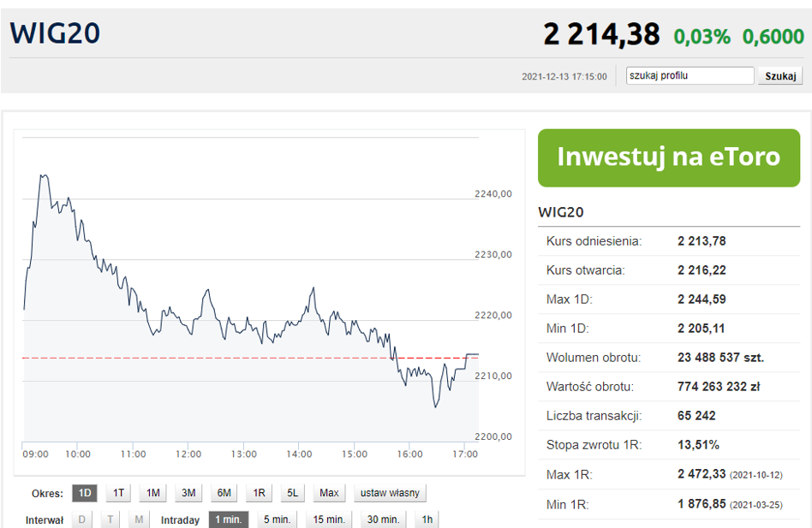Click the Intraday label
The width and height of the screenshot is (812, 528).
[180, 520]
